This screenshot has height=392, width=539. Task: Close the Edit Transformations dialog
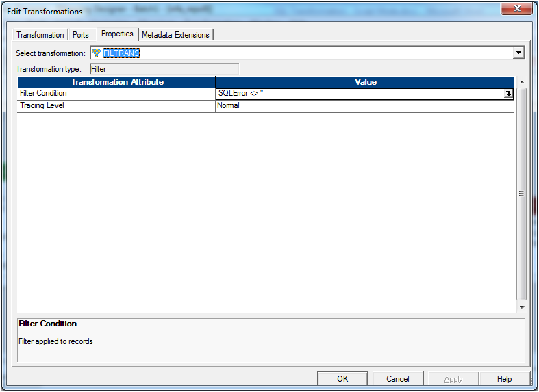coord(516,9)
